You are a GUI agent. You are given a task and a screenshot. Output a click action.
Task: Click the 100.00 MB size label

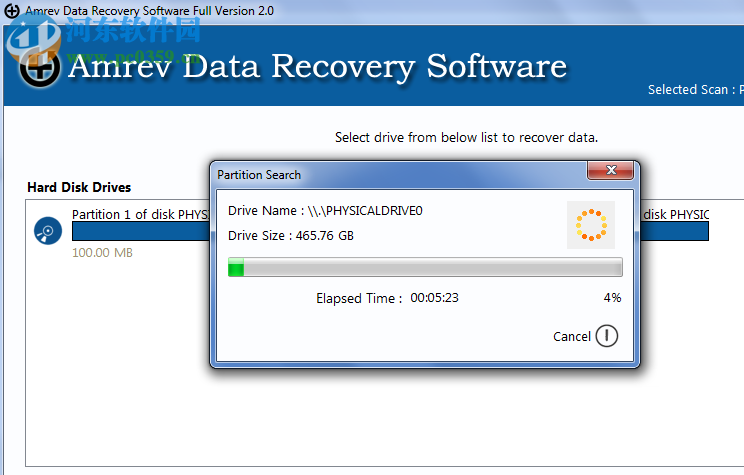[x=102, y=252]
